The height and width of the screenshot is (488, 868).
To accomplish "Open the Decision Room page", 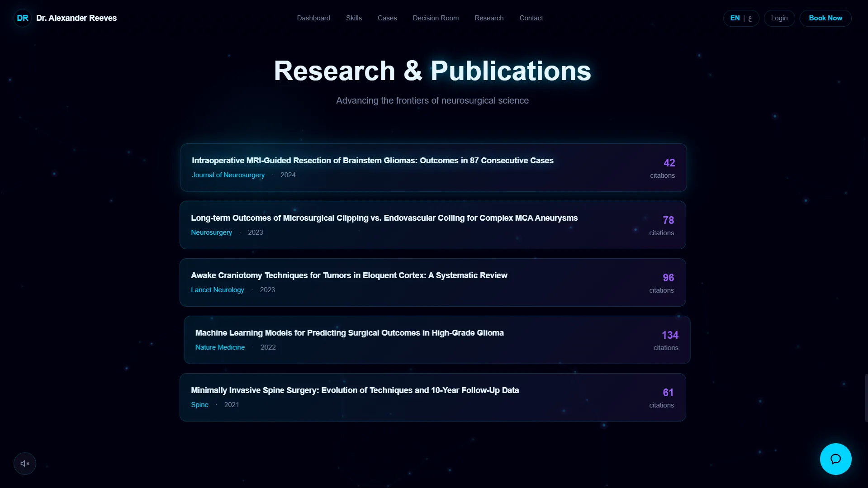I will [436, 18].
